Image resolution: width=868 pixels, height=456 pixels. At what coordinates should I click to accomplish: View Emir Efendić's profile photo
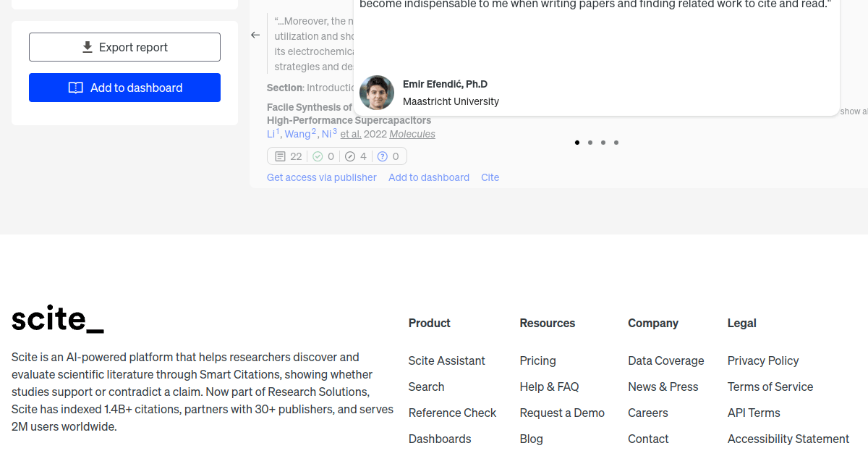(x=377, y=93)
